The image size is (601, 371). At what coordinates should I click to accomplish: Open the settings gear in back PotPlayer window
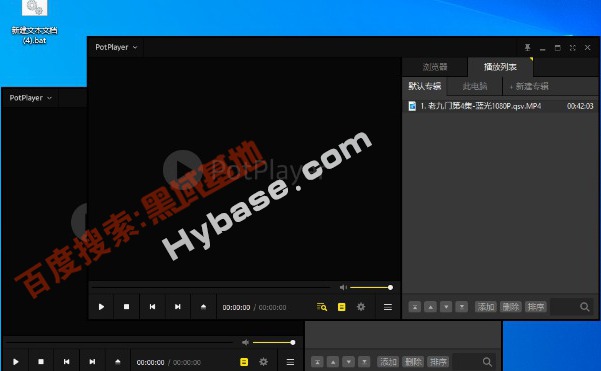click(x=263, y=362)
